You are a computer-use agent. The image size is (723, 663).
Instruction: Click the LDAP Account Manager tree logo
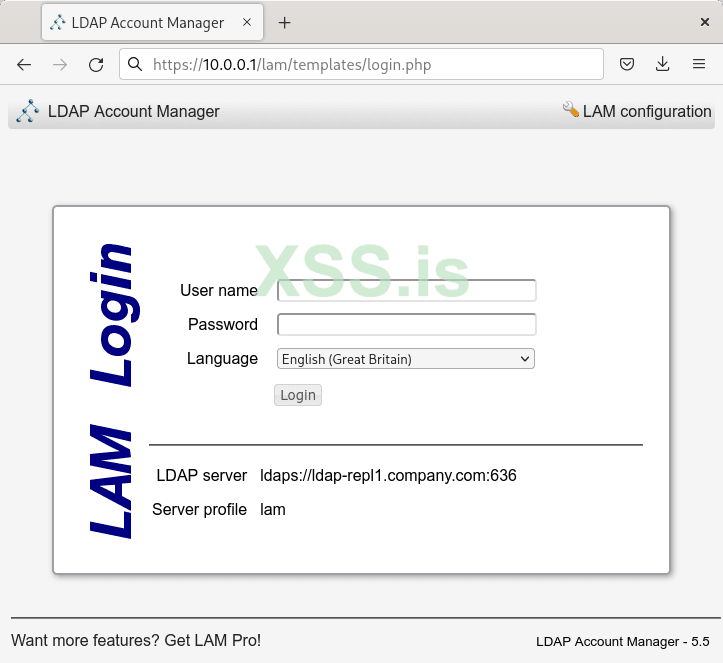(28, 111)
